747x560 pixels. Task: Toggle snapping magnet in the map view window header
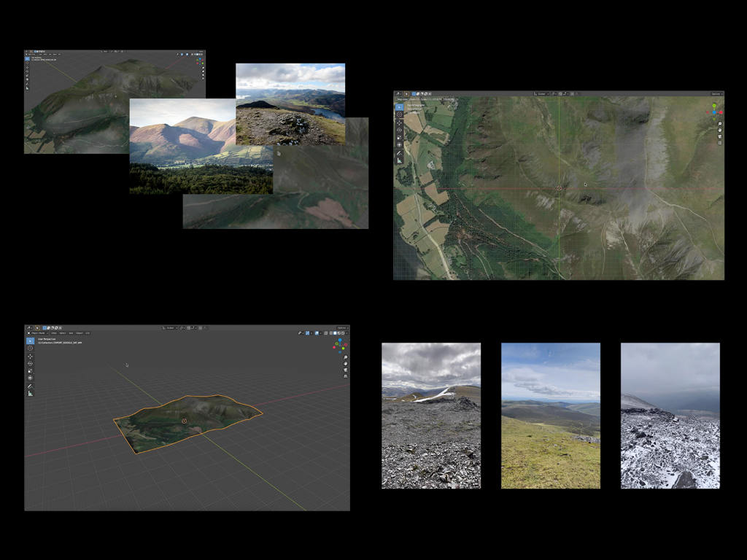(560, 94)
